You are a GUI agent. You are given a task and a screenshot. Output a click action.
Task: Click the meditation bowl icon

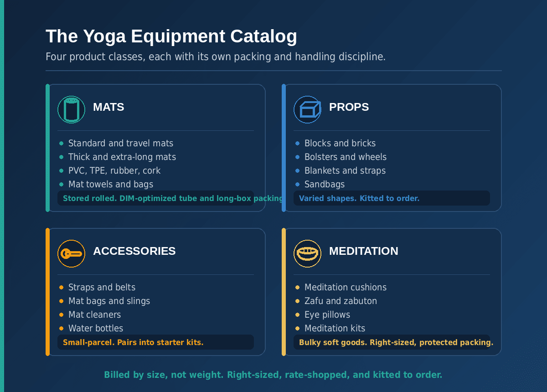307,253
